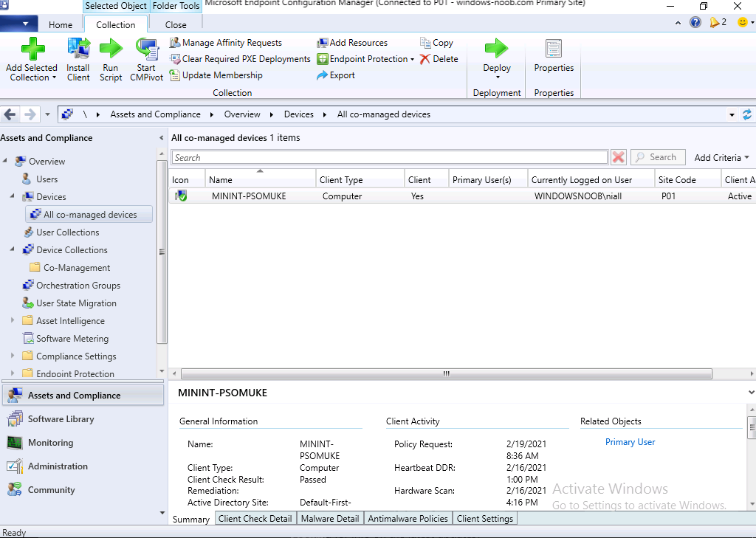Open User Collections in the tree
Image resolution: width=756 pixels, height=538 pixels.
point(67,232)
